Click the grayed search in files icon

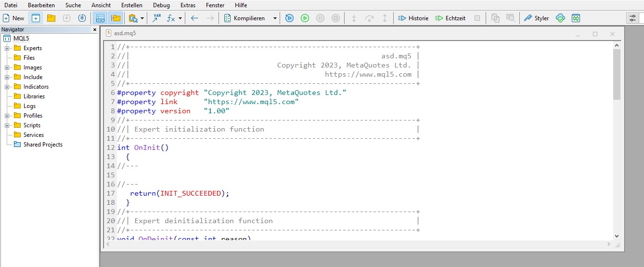[x=511, y=18]
